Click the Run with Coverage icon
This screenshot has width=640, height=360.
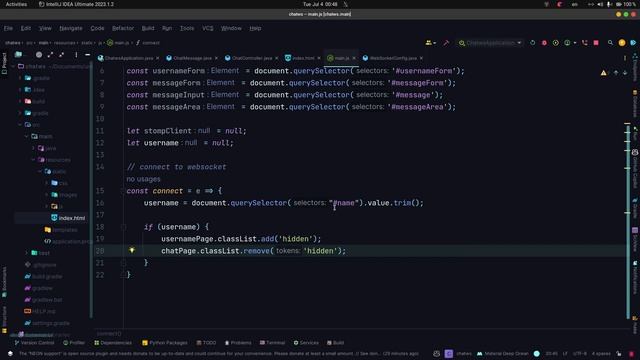556,42
